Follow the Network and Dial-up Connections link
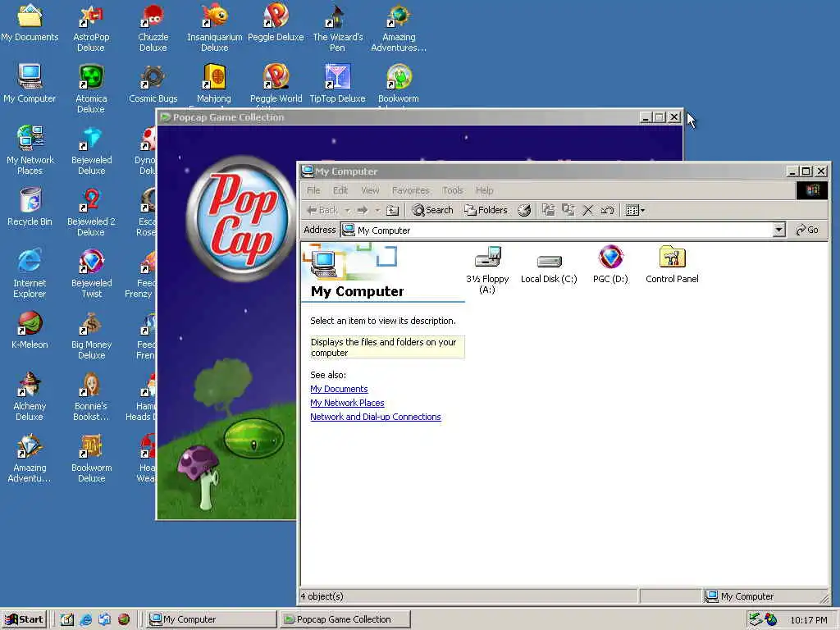Image resolution: width=840 pixels, height=630 pixels. coord(376,417)
